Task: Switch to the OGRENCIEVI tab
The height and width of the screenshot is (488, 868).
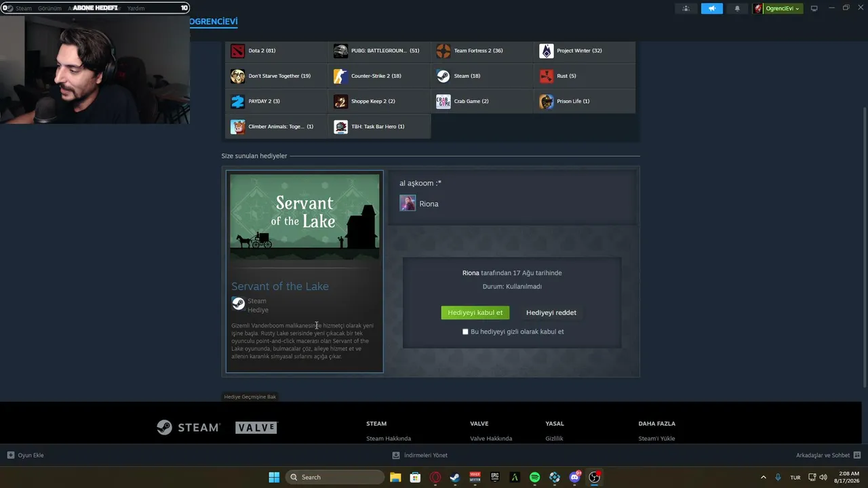Action: tap(214, 22)
